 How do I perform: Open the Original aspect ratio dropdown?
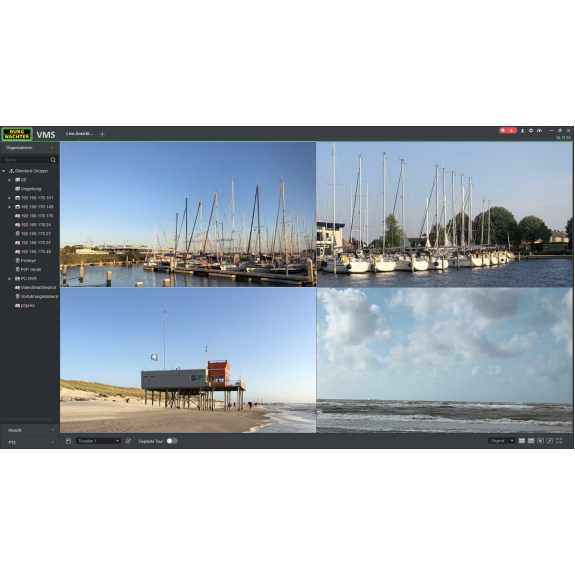(502, 441)
